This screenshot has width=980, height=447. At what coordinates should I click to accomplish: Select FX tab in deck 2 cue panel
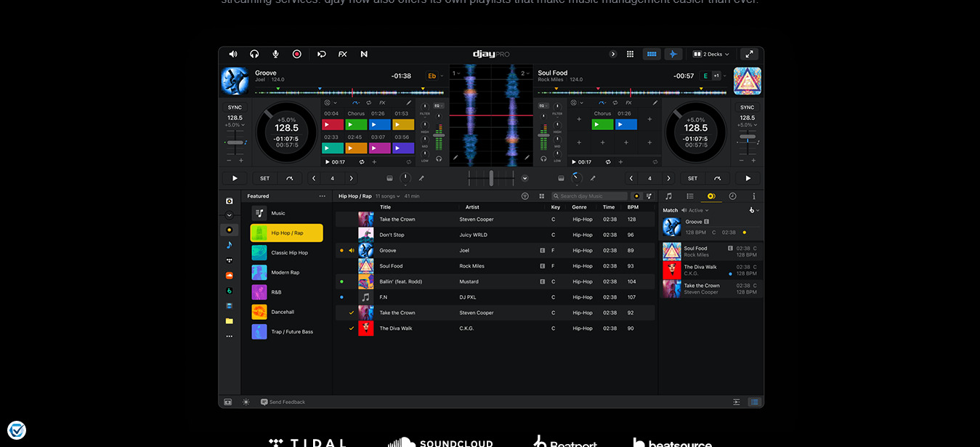(x=629, y=102)
